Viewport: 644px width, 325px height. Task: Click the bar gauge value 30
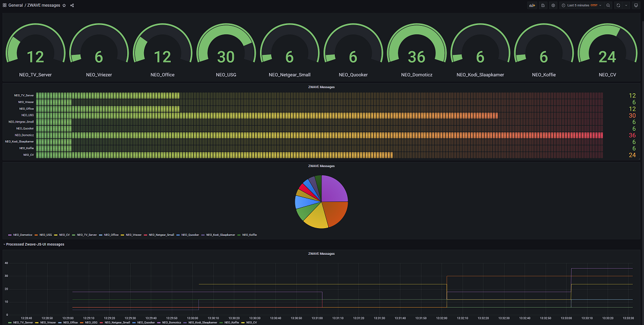632,115
